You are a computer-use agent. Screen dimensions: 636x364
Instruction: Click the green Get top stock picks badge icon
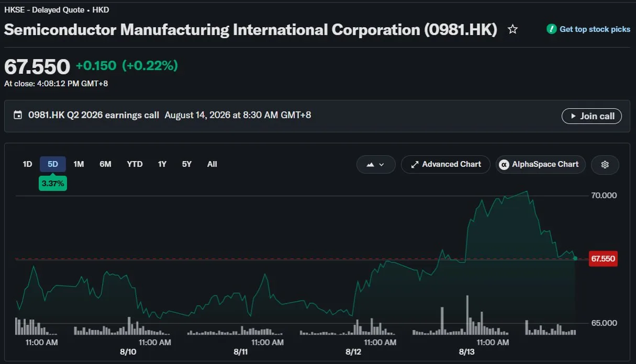tap(551, 29)
